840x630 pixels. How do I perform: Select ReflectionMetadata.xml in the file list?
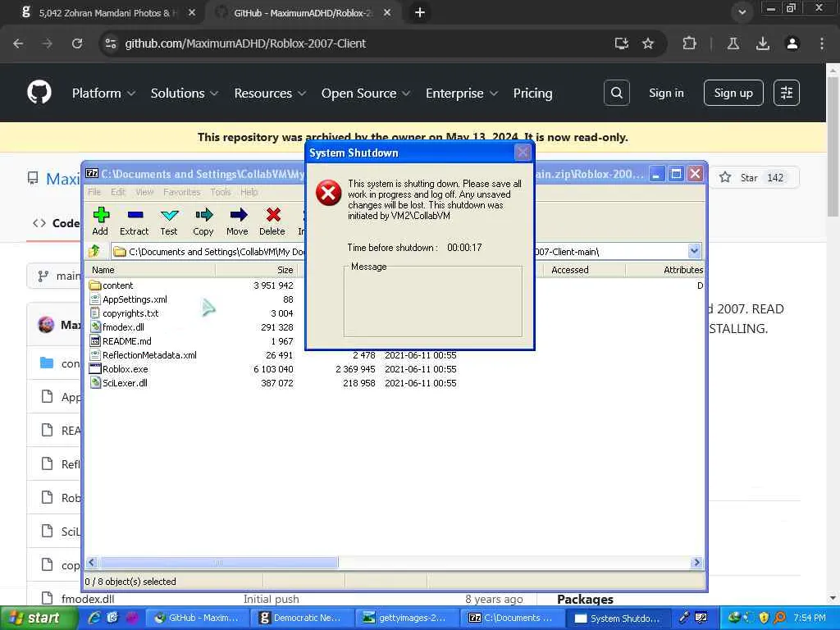pos(149,355)
